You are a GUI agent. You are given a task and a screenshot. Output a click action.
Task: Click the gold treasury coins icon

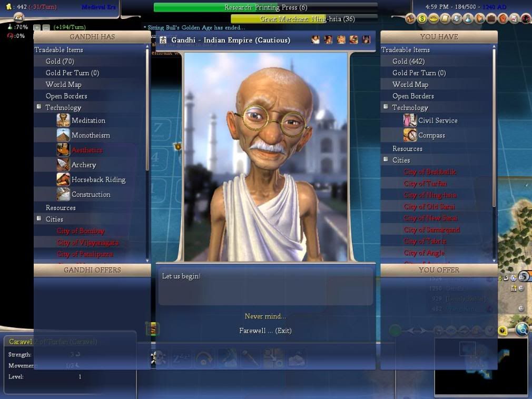pyautogui.click(x=8, y=7)
